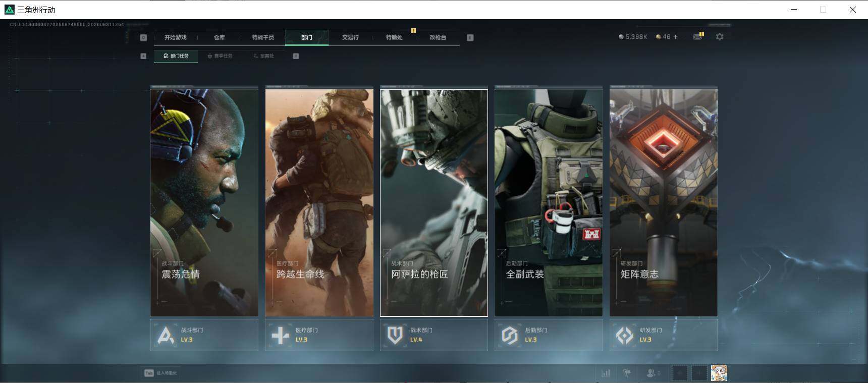
Task: Click the Tab 进入特勤处 button
Action: [x=160, y=373]
